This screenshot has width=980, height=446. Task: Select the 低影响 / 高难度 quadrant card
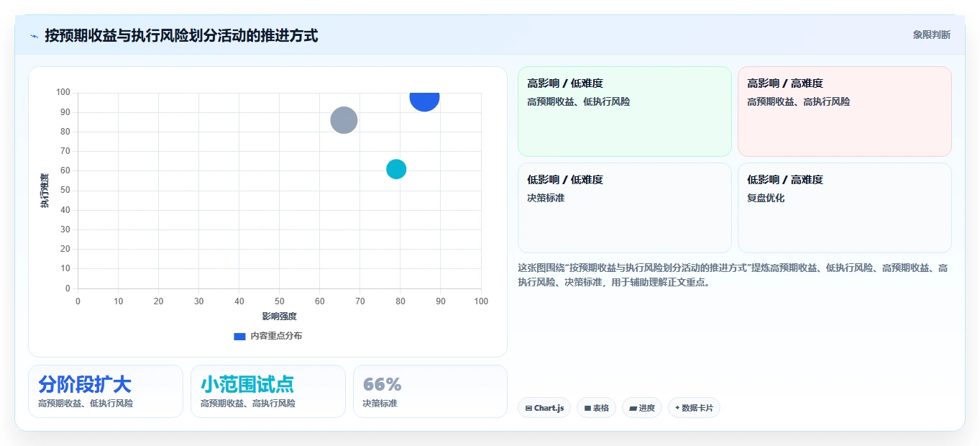(x=844, y=208)
